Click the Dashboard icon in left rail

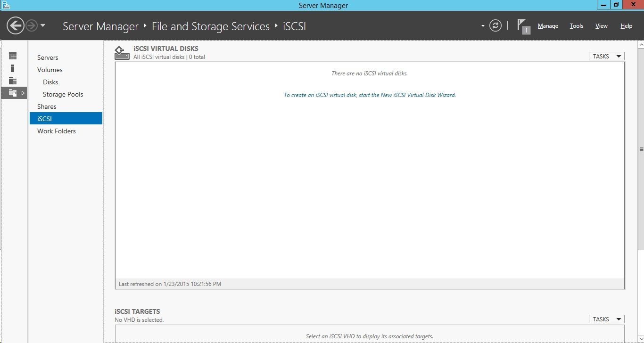click(x=13, y=56)
